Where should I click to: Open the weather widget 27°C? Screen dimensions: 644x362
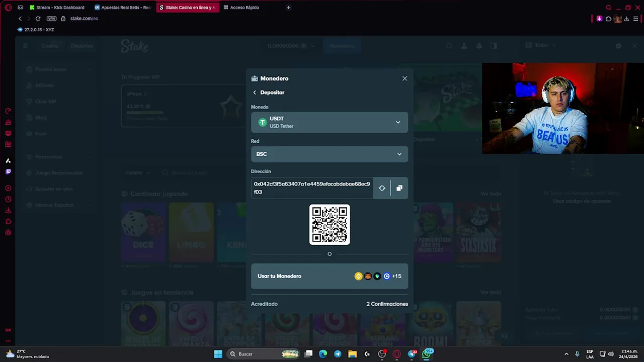coord(28,354)
